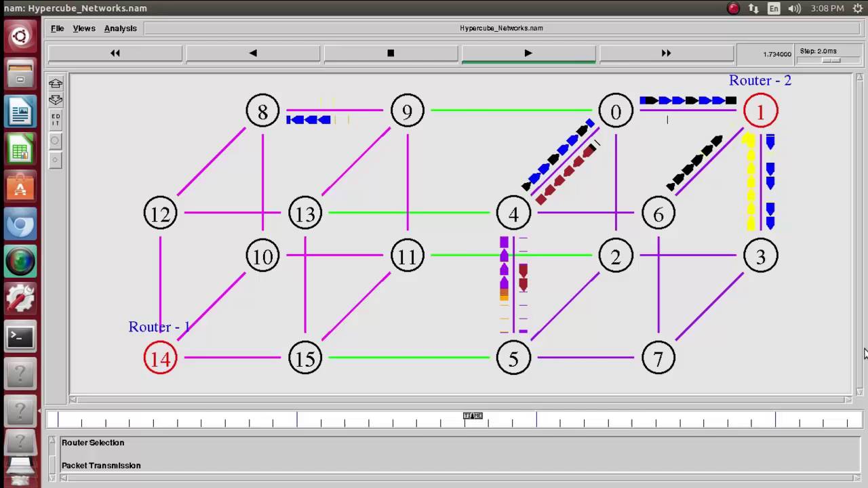Select node 7 in the topology
Screen dimensions: 868x488
(x=658, y=359)
